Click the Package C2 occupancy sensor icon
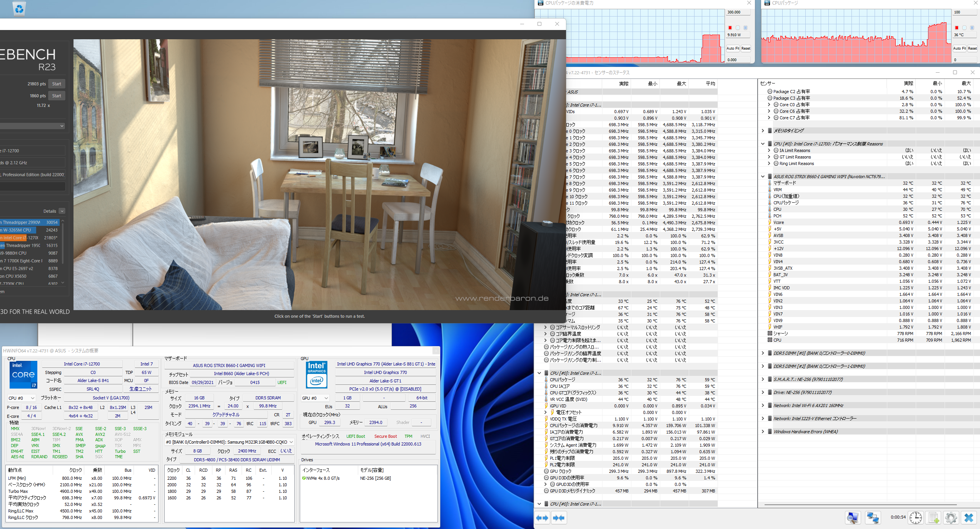This screenshot has width=980, height=529. click(x=770, y=92)
